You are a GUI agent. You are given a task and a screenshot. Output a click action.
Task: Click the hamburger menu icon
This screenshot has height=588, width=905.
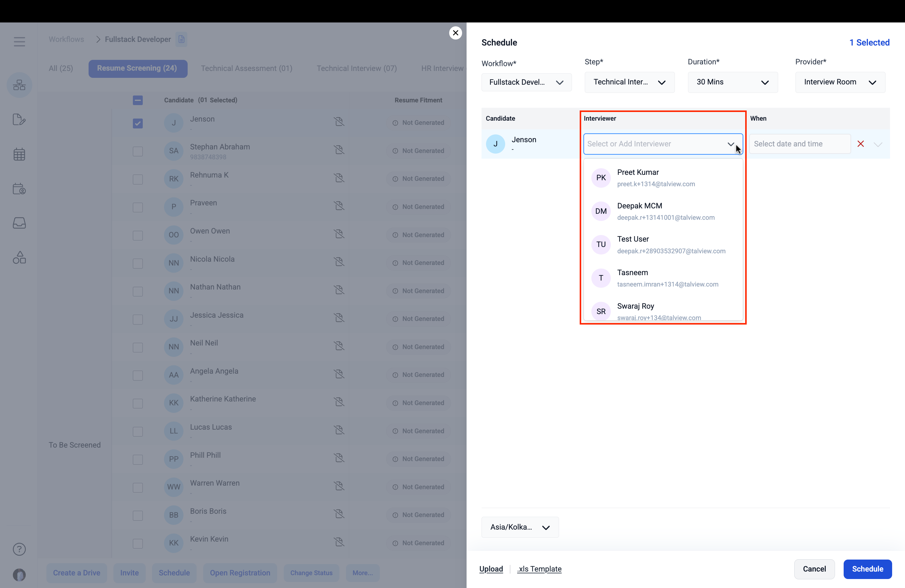[x=19, y=42]
